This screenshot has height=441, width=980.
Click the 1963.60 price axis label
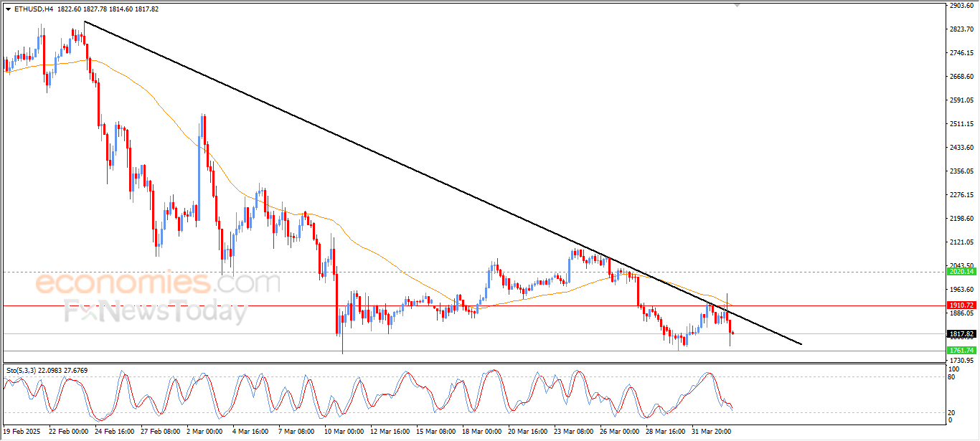pyautogui.click(x=961, y=290)
